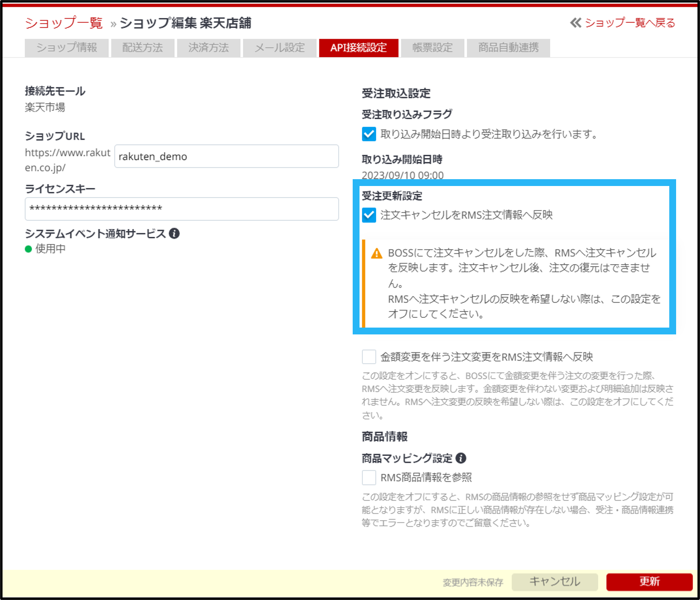Click the 接続先モール label
The width and height of the screenshot is (700, 600).
(55, 91)
